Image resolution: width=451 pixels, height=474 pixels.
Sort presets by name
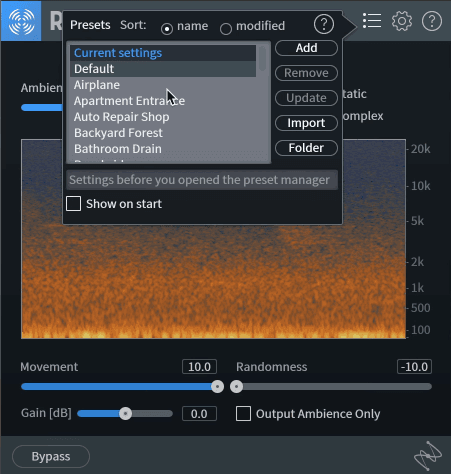point(167,29)
